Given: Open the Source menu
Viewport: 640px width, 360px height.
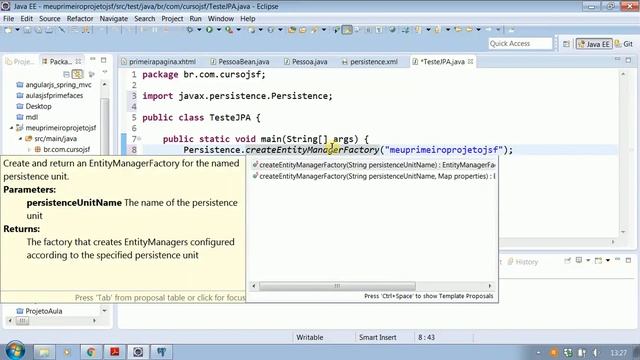Looking at the screenshot, I should 50,18.
